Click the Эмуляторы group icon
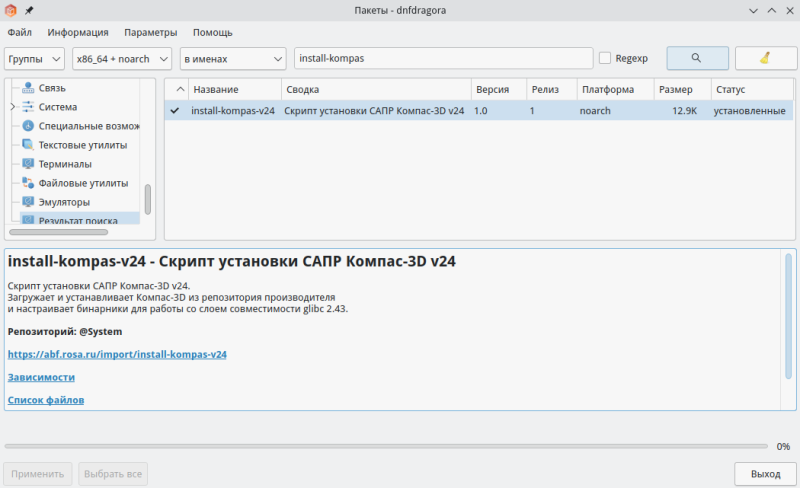The width and height of the screenshot is (800, 488). [x=28, y=202]
